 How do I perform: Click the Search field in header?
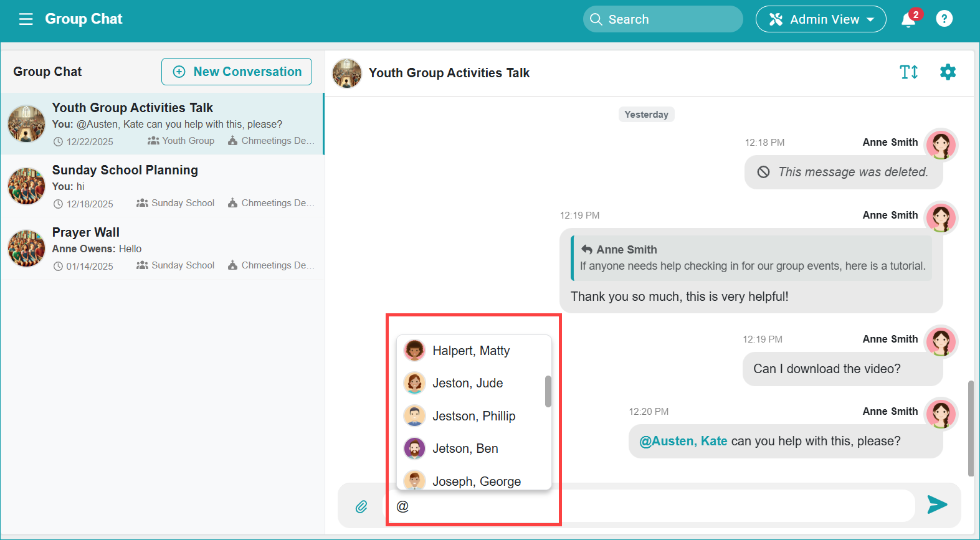click(x=662, y=19)
